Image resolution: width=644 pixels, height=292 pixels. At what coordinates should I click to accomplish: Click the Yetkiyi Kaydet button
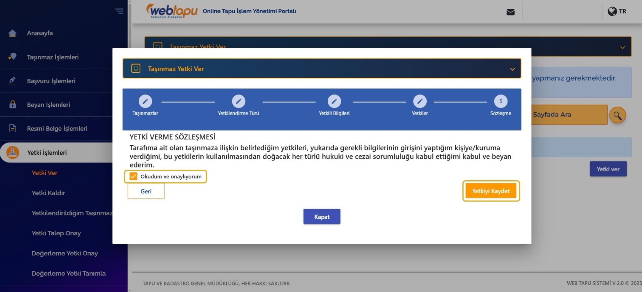[x=491, y=191]
